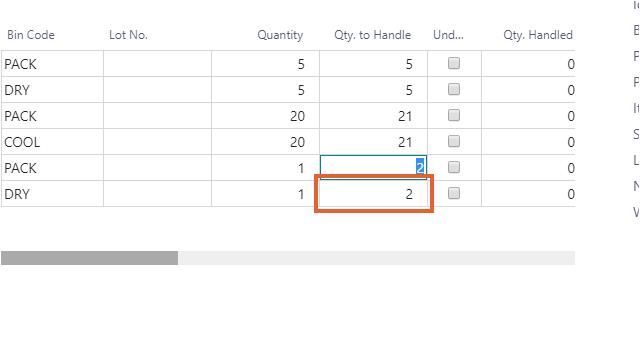Screen dimensions: 640x360
Task: Enable the checkbox in the COOL row
Action: coord(454,142)
